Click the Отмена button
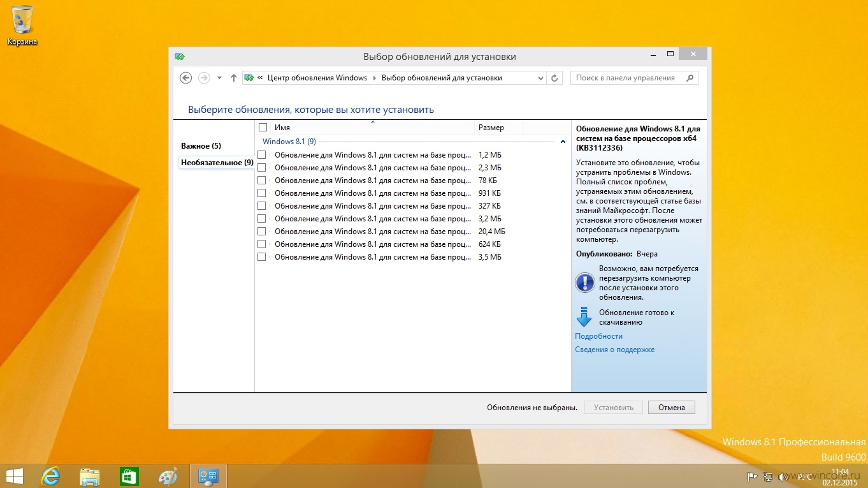 tap(672, 407)
